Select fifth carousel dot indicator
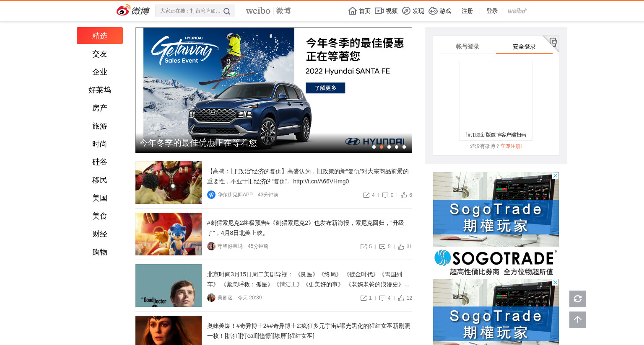 pos(404,147)
